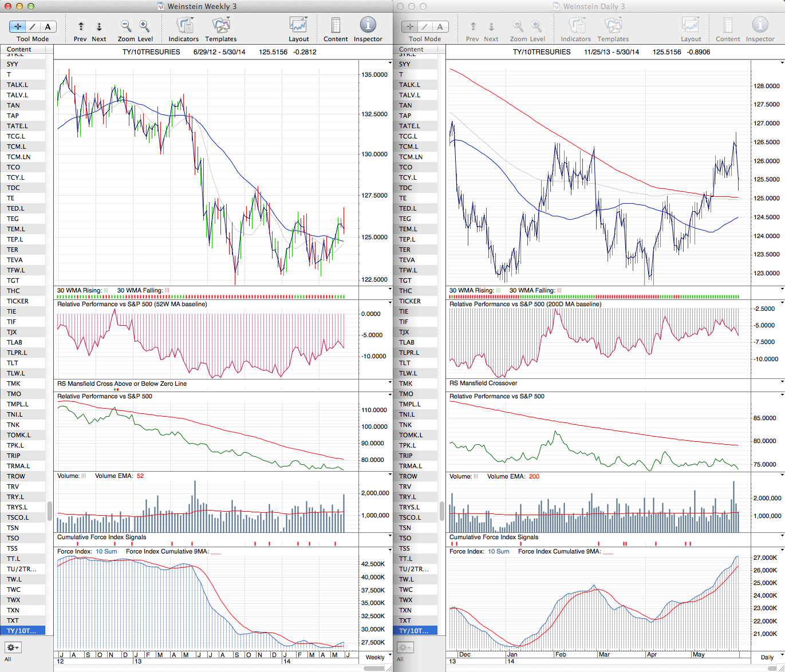
Task: Toggle the Content sidebar icon in Weekly toolbar
Action: (336, 26)
